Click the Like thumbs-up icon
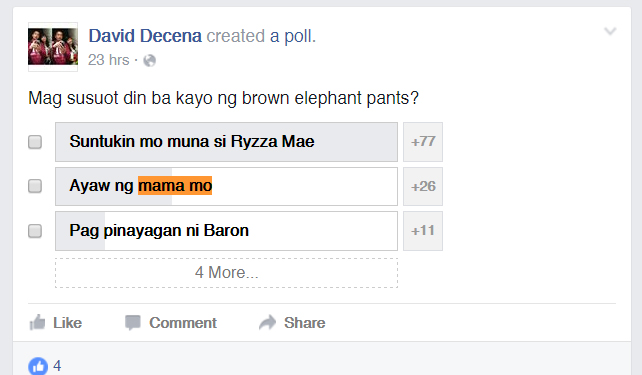Image resolution: width=642 pixels, height=375 pixels. pos(37,323)
